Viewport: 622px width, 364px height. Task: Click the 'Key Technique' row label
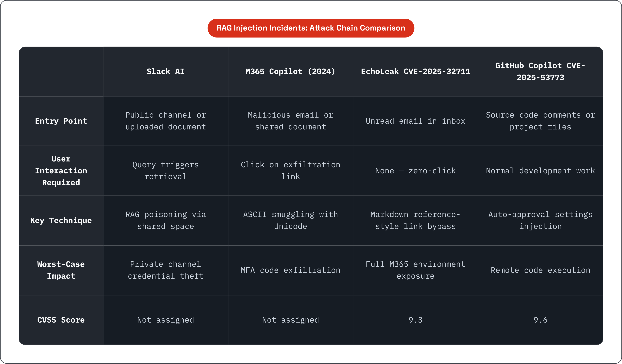[61, 221]
